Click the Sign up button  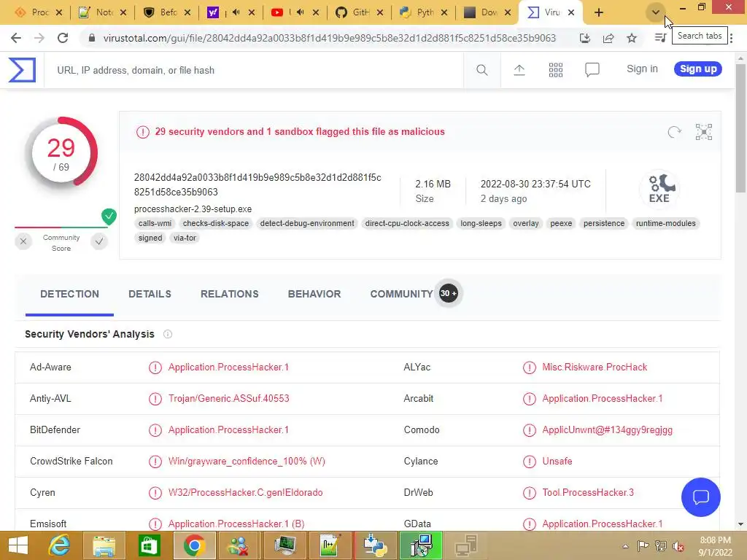[x=698, y=69]
